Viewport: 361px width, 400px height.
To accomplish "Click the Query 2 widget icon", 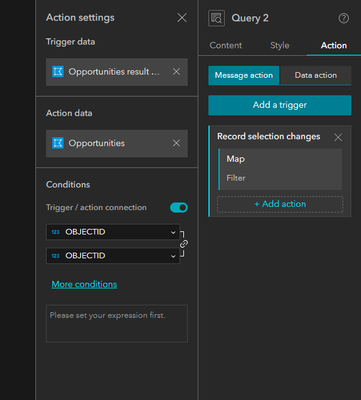I will (216, 18).
